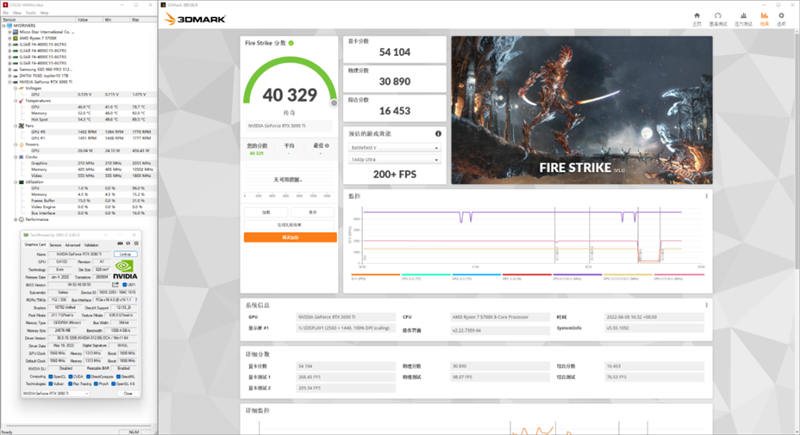This screenshot has width=800, height=435.
Task: Click the orange run-again button in 3DMark
Action: (x=290, y=237)
